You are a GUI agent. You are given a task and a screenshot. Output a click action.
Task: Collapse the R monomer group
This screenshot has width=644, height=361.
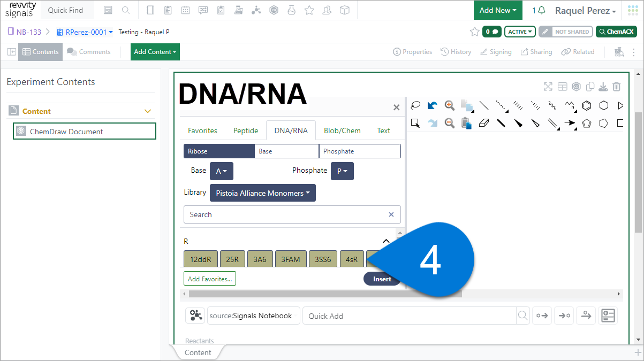click(386, 241)
